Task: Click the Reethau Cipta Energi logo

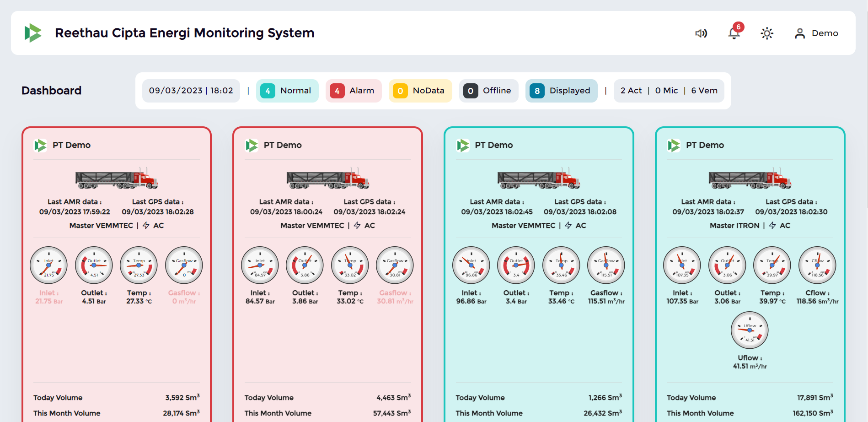Action: click(x=33, y=33)
